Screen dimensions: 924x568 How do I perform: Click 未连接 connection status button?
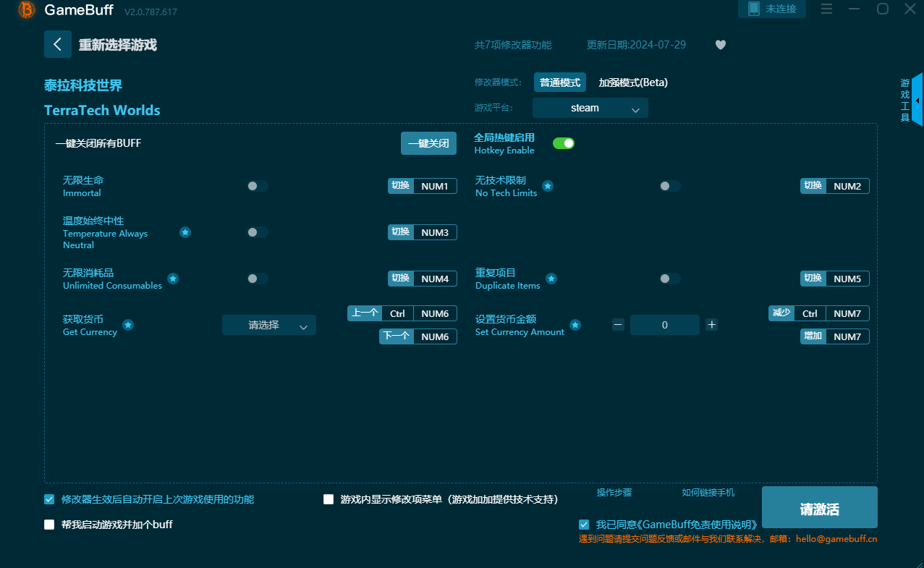point(772,9)
